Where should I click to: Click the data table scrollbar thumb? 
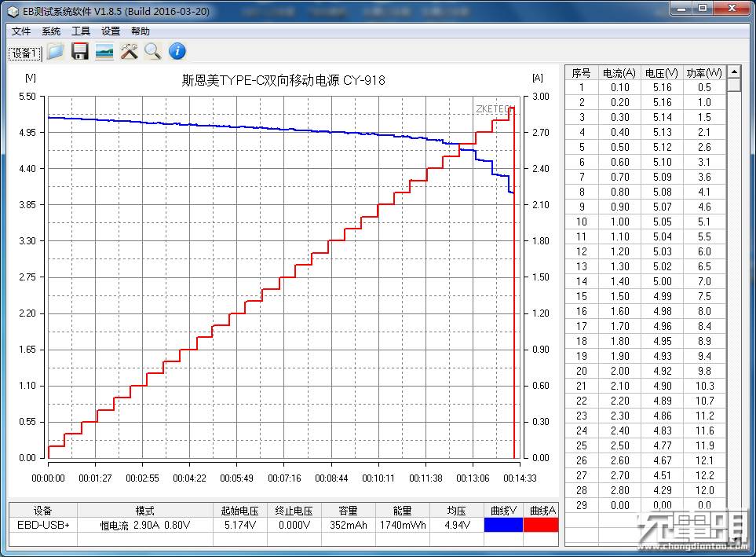pyautogui.click(x=734, y=85)
